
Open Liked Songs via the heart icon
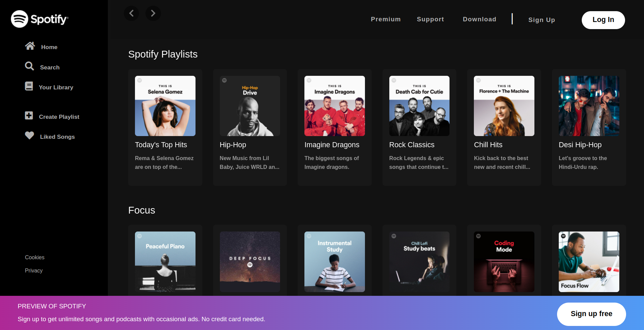click(29, 135)
